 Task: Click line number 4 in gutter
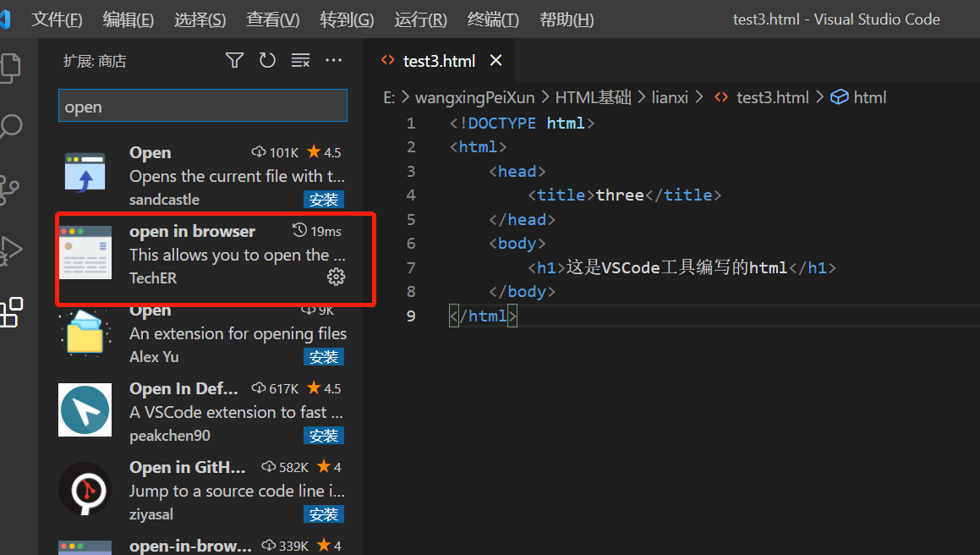(411, 195)
